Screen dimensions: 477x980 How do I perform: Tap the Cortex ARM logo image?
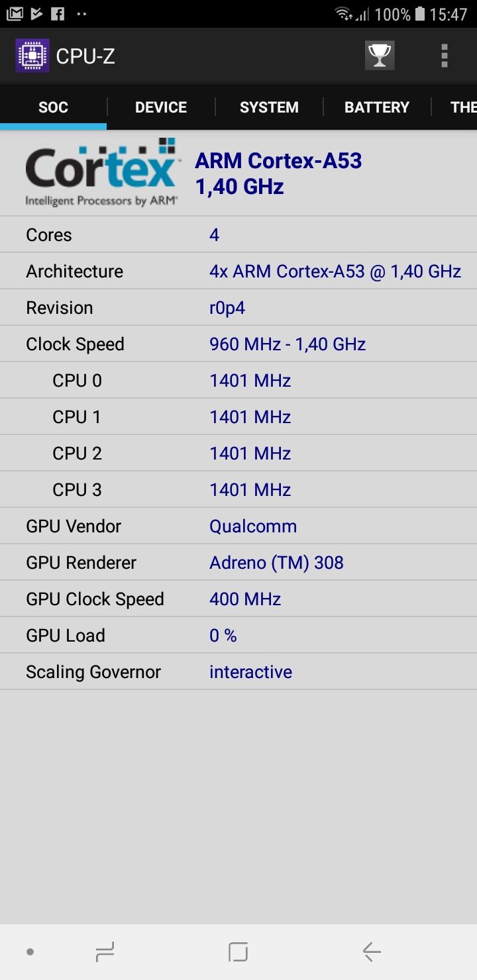101,172
